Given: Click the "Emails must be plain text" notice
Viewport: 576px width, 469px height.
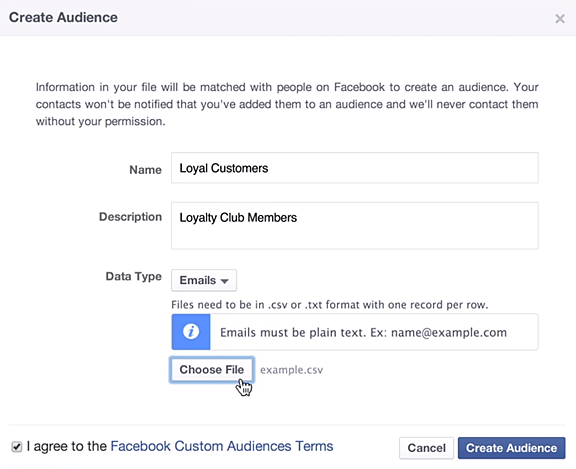Looking at the screenshot, I should (x=363, y=332).
